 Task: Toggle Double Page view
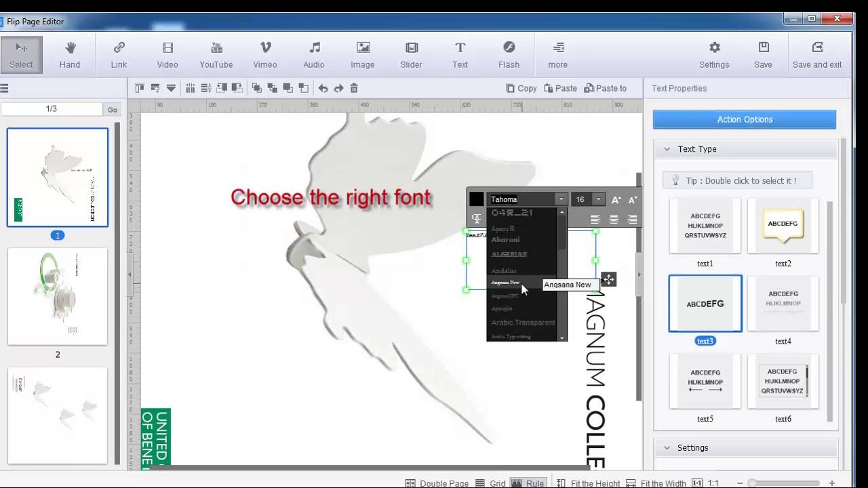(437, 483)
